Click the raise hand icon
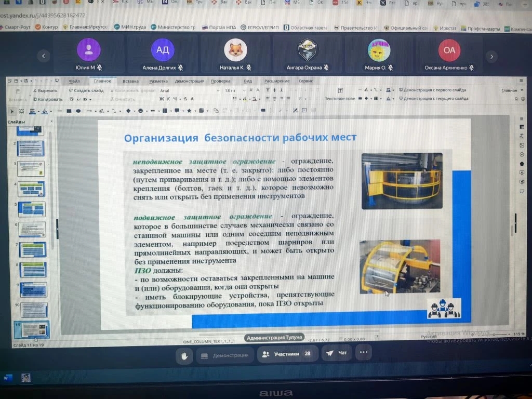Viewport: 532px width, 399px height. pos(184,355)
